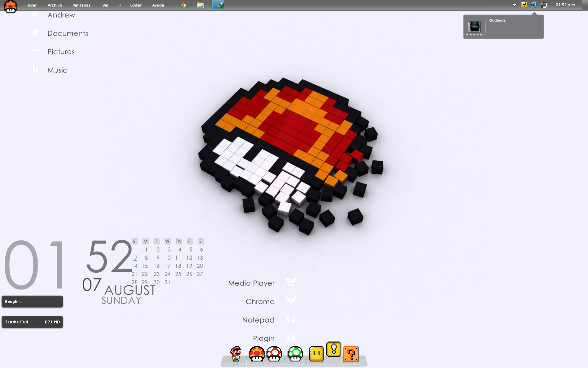Click the icon beside Documents
588x368 pixels.
point(36,32)
